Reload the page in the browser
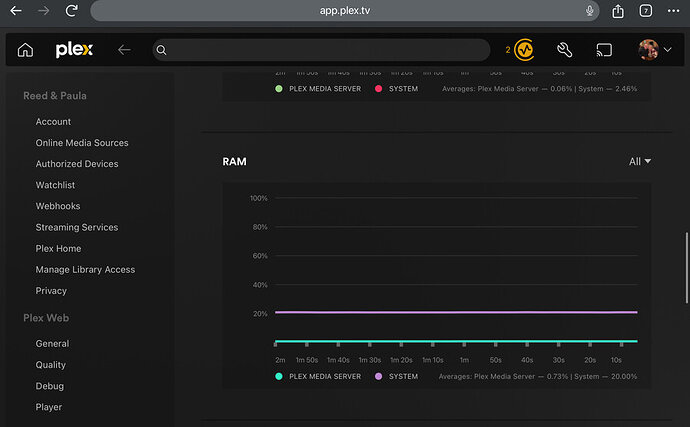Viewport: 690px width, 427px height. [x=71, y=11]
